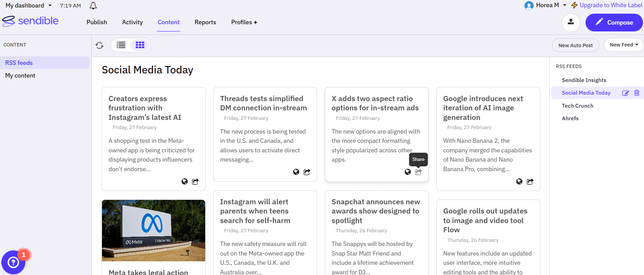Click the notification badge on help widget
Screen dimensions: 644x275
click(x=24, y=255)
